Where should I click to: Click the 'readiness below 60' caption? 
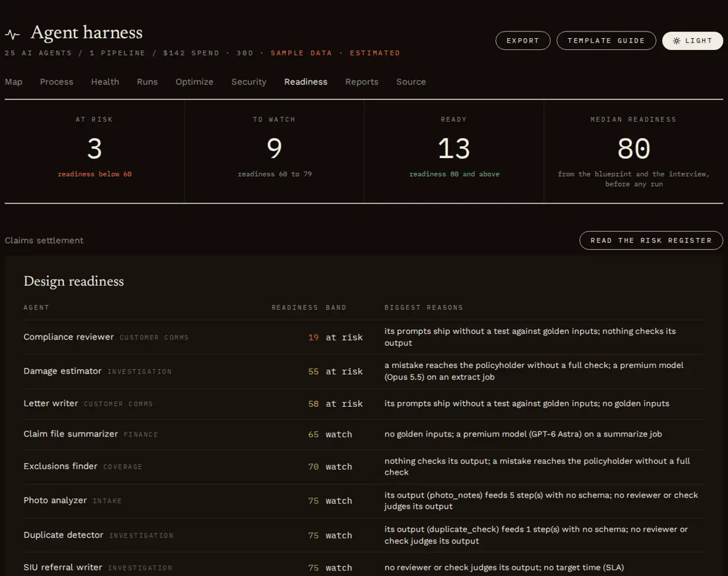[95, 174]
